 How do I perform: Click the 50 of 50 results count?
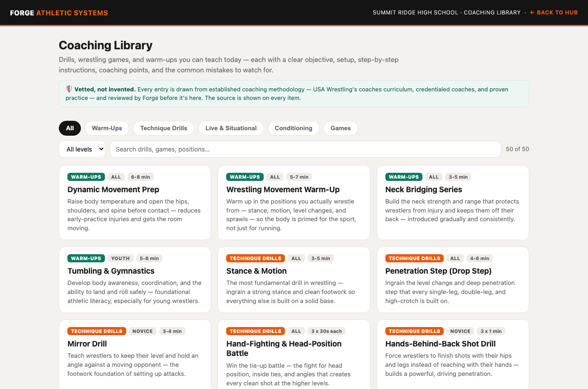(517, 149)
